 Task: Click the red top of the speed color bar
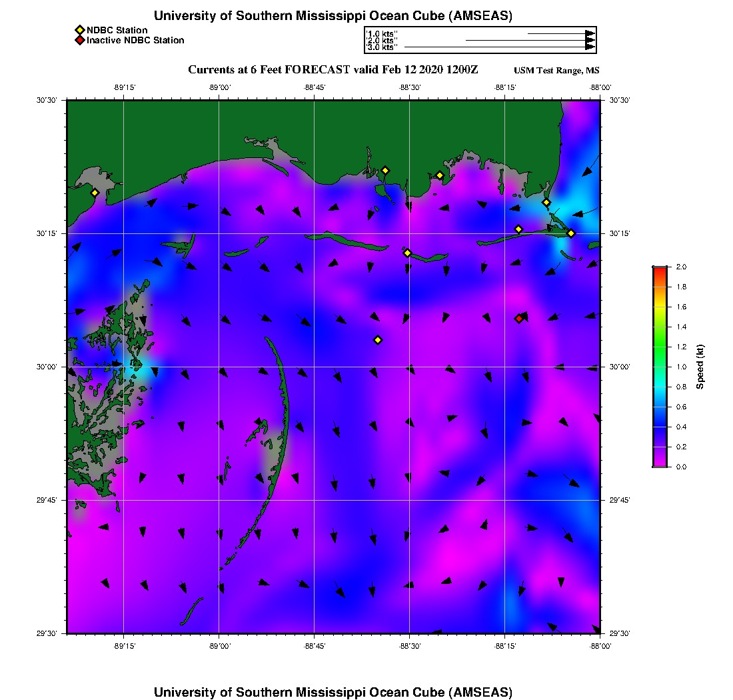(660, 269)
